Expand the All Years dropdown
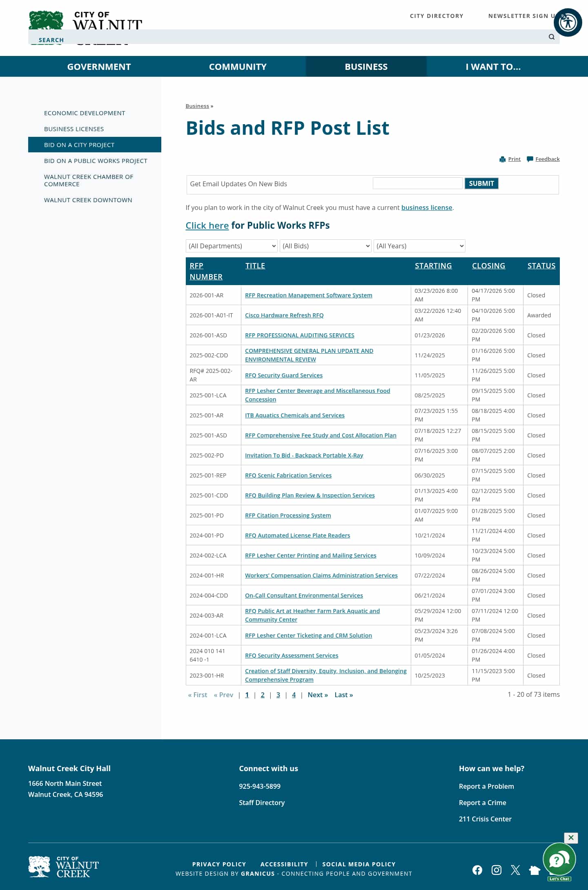 (419, 246)
